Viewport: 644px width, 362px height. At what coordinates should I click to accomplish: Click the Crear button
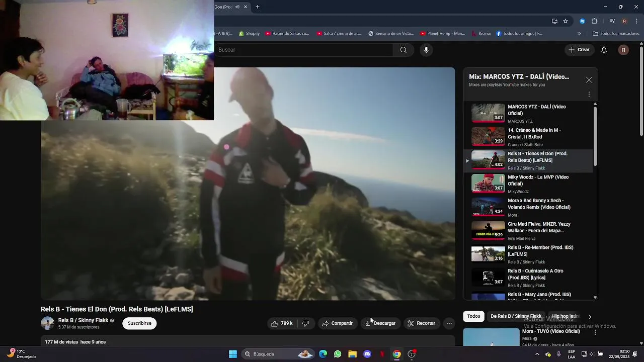579,50
